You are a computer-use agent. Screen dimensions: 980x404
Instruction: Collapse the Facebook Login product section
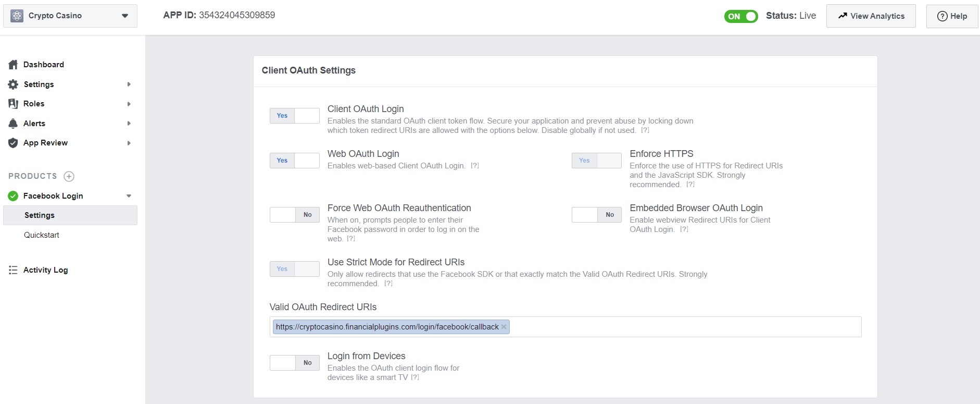pyautogui.click(x=129, y=196)
